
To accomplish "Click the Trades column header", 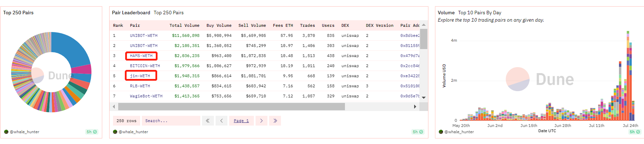I will click(307, 25).
